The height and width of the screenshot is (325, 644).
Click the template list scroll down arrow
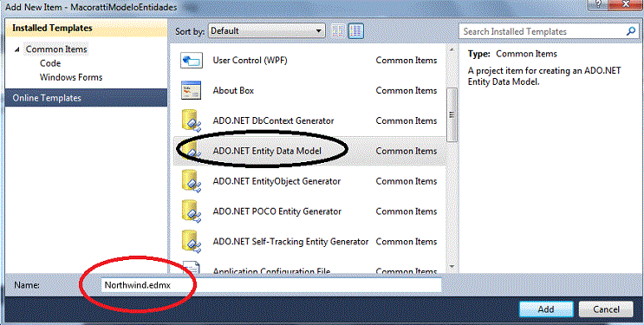(452, 266)
